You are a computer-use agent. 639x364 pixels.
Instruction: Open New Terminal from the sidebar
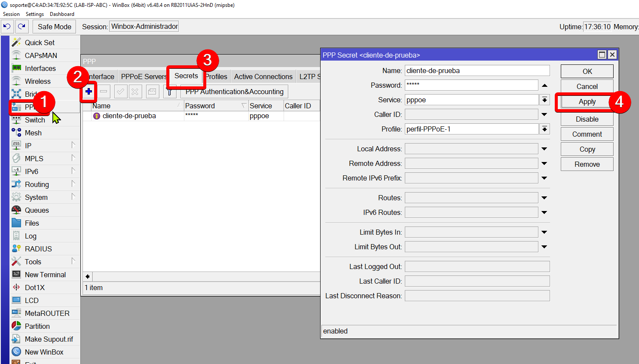click(x=45, y=275)
